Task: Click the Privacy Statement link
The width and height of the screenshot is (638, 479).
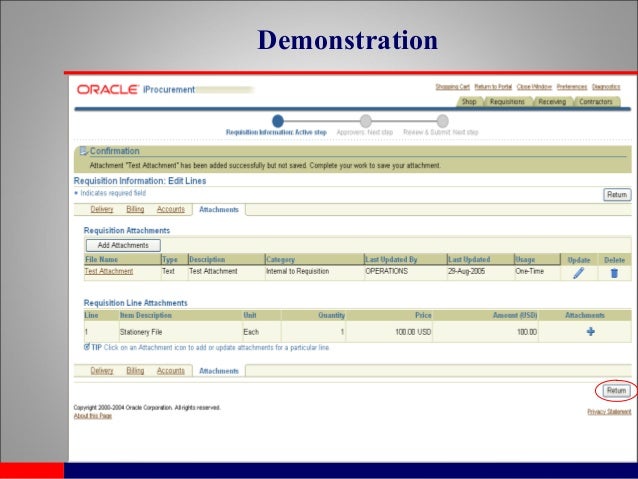Action: tap(608, 412)
